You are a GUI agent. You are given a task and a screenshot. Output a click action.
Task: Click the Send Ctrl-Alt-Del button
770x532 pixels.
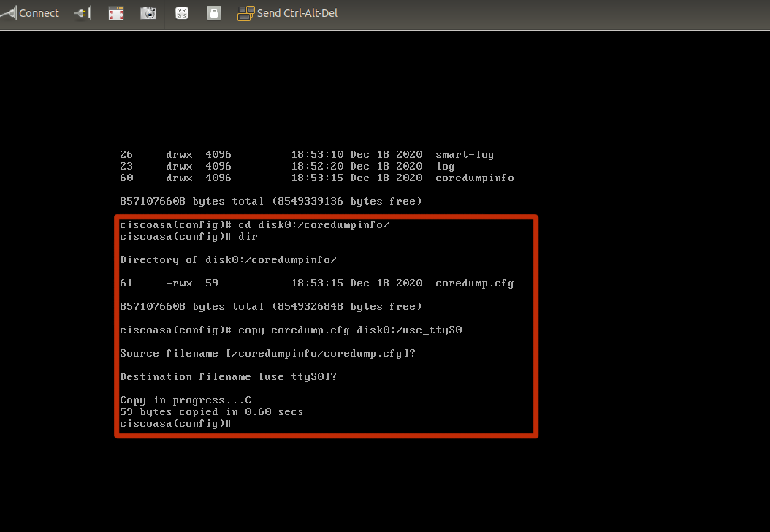point(287,13)
